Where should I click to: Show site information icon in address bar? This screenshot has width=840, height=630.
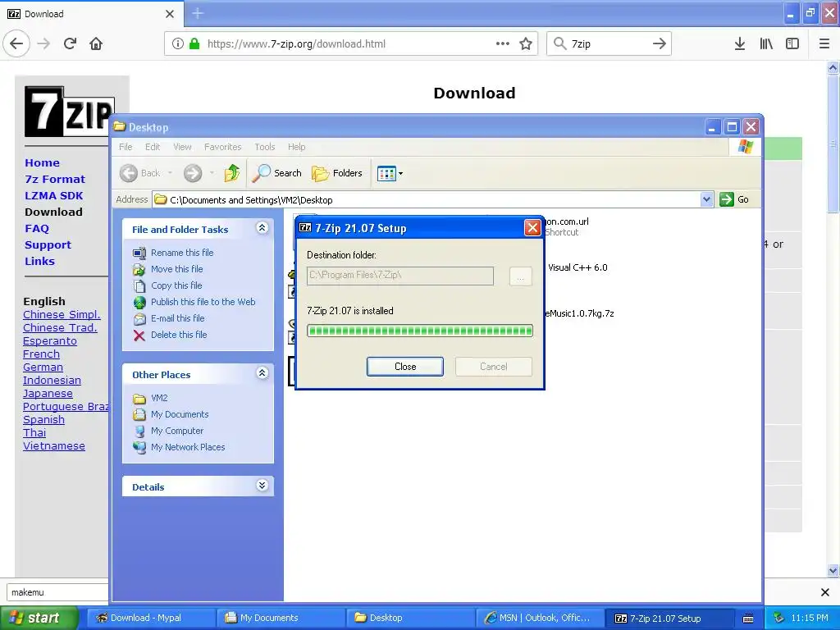(x=178, y=43)
